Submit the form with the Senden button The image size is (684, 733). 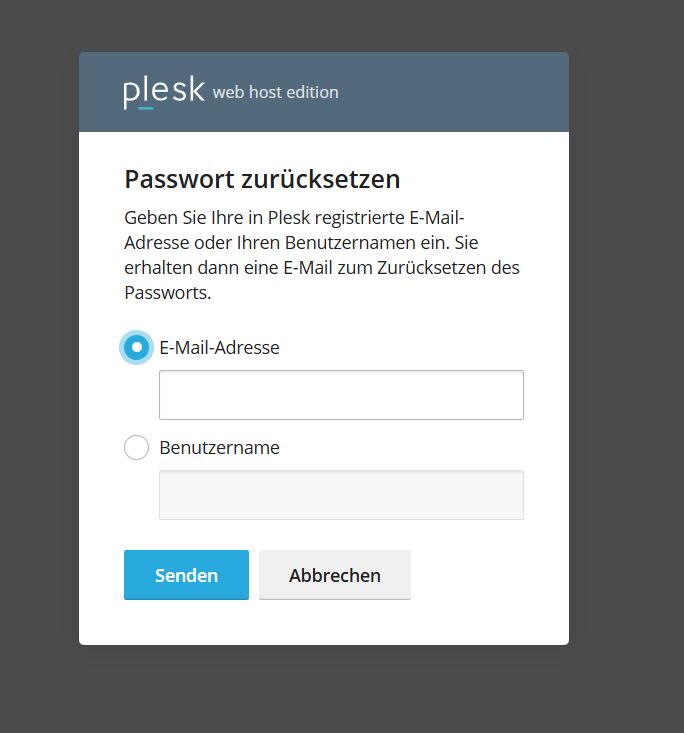(186, 575)
